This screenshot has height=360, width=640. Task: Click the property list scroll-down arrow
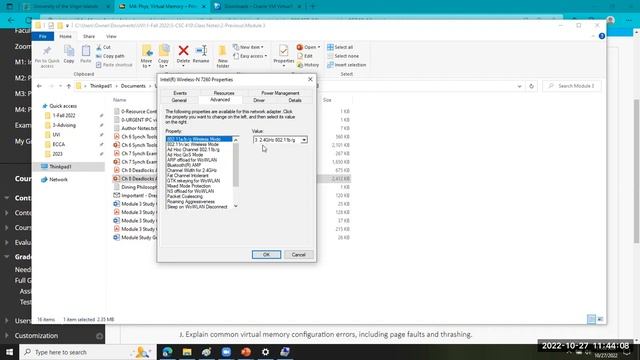[236, 206]
